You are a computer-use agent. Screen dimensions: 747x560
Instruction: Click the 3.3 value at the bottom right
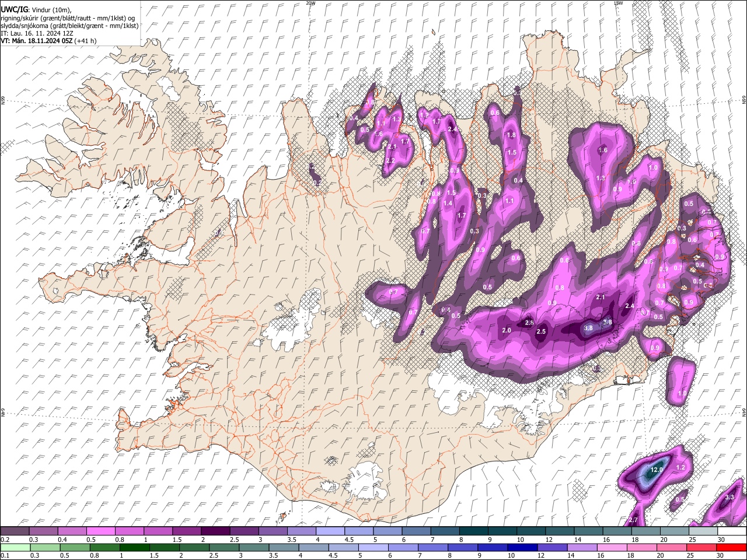point(729,498)
